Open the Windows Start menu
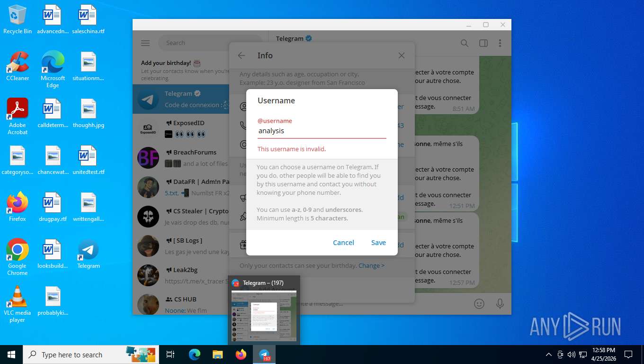Screen dimensions: 644x364 (11, 355)
